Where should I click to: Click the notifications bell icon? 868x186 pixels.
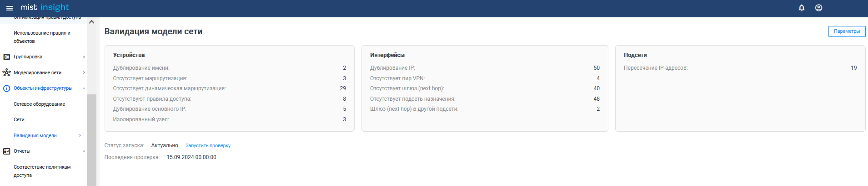tap(802, 8)
